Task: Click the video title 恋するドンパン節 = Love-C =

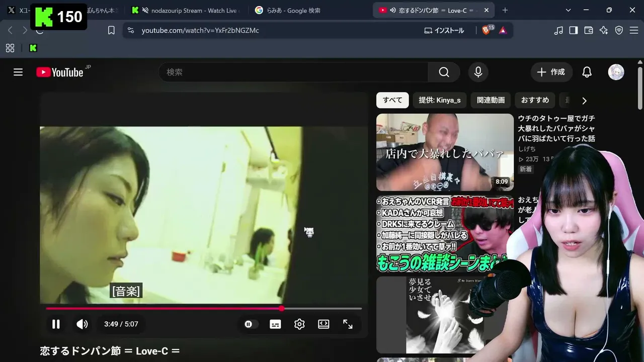Action: pos(110,351)
